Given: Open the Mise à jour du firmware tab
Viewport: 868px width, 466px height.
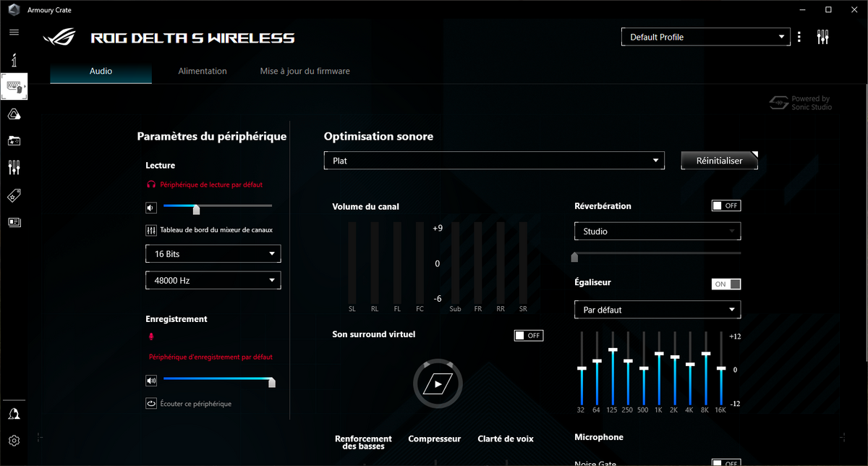Looking at the screenshot, I should pyautogui.click(x=305, y=71).
